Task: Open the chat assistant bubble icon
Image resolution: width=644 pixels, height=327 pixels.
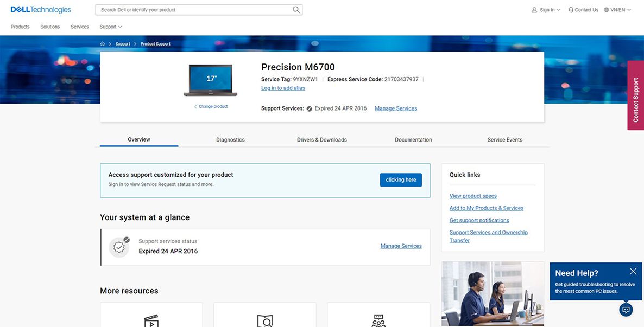Action: pyautogui.click(x=625, y=309)
